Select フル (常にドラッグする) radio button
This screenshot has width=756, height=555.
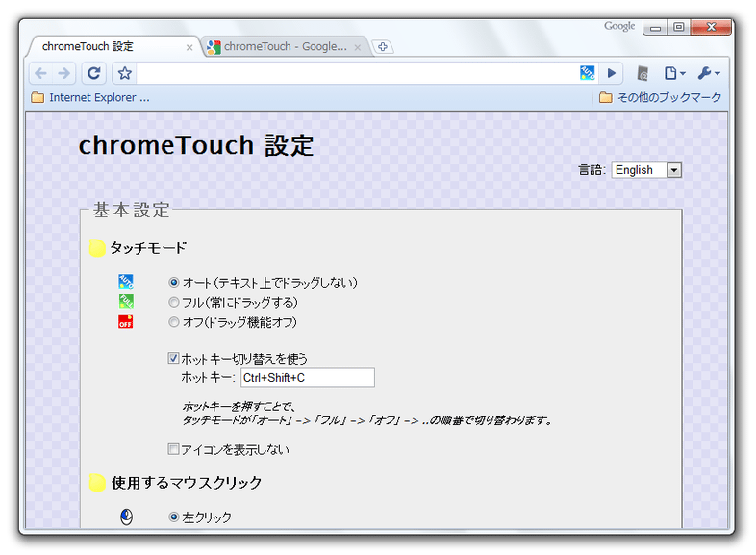tap(173, 302)
